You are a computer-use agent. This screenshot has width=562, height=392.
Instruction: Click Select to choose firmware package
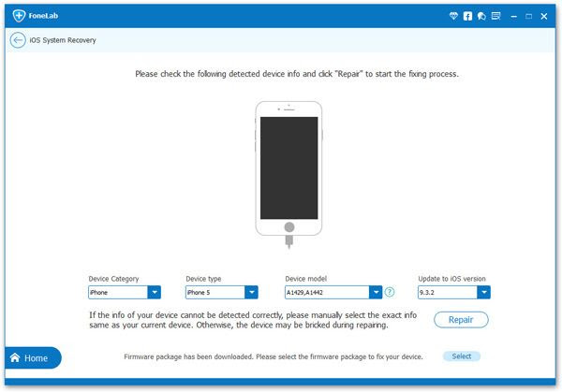click(462, 356)
